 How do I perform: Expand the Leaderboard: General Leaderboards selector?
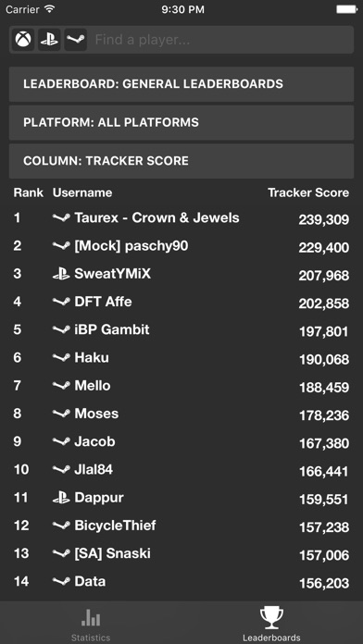pos(181,84)
